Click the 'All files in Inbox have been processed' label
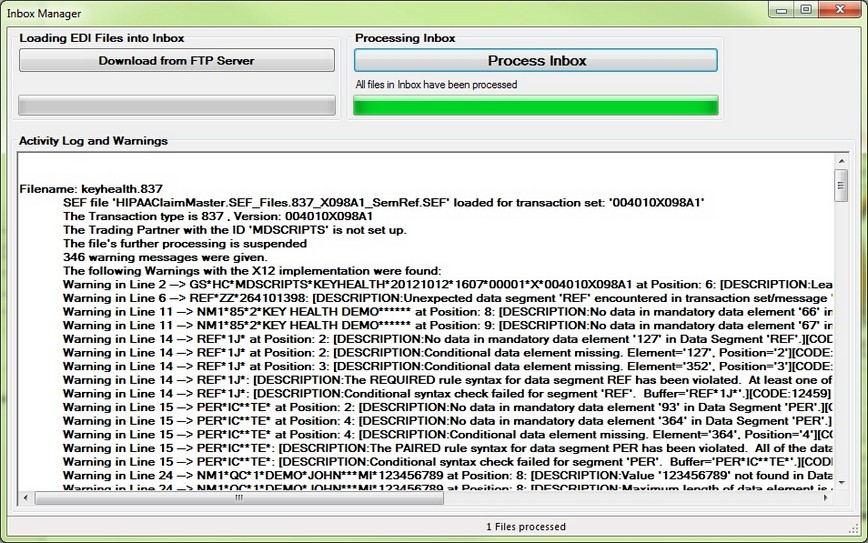Image resolution: width=868 pixels, height=543 pixels. pos(436,85)
